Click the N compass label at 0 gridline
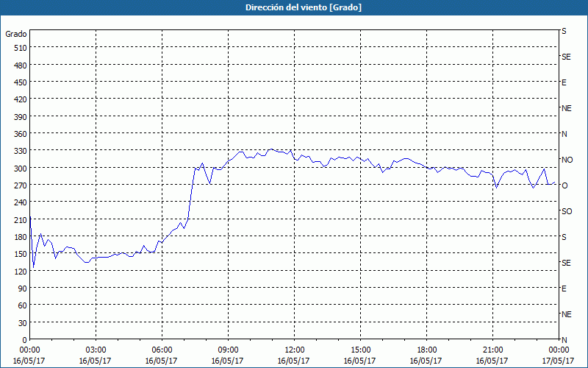 coord(564,340)
